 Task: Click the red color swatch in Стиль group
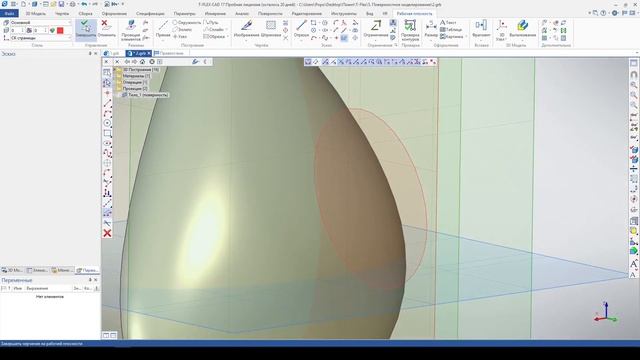click(x=60, y=30)
